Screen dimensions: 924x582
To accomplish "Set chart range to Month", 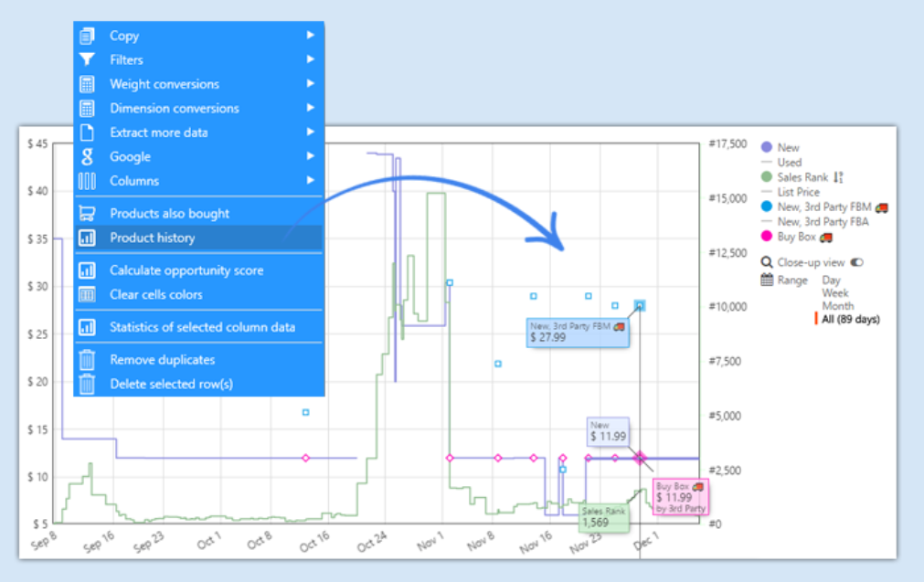I will click(x=837, y=306).
